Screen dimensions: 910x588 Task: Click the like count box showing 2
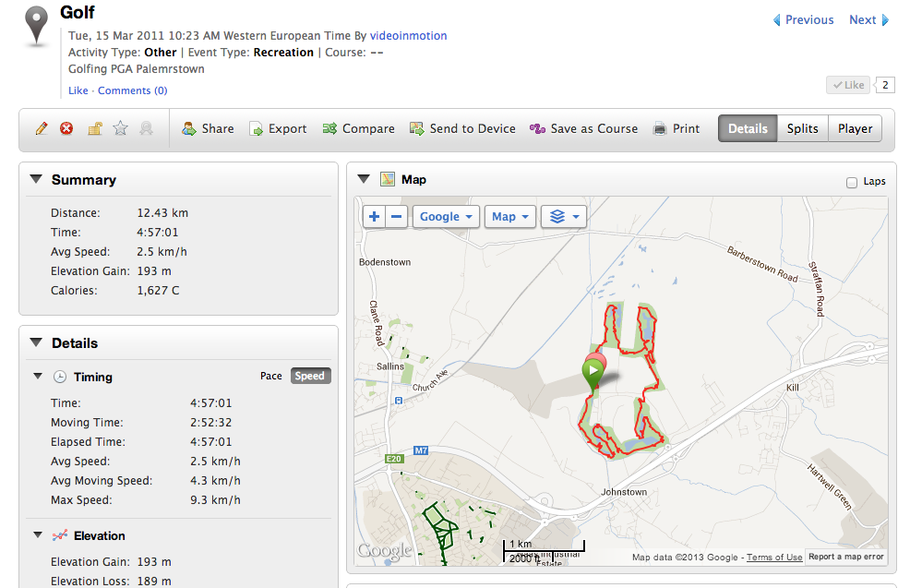click(885, 85)
